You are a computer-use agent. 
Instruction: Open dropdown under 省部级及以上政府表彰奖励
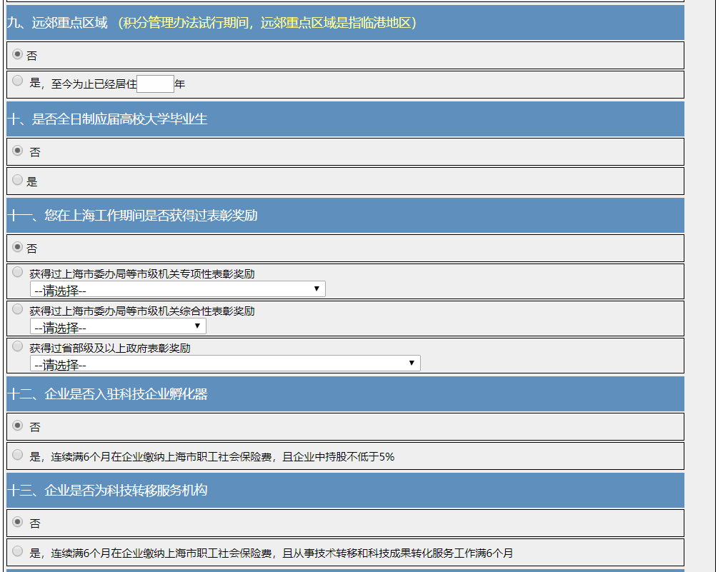point(225,363)
